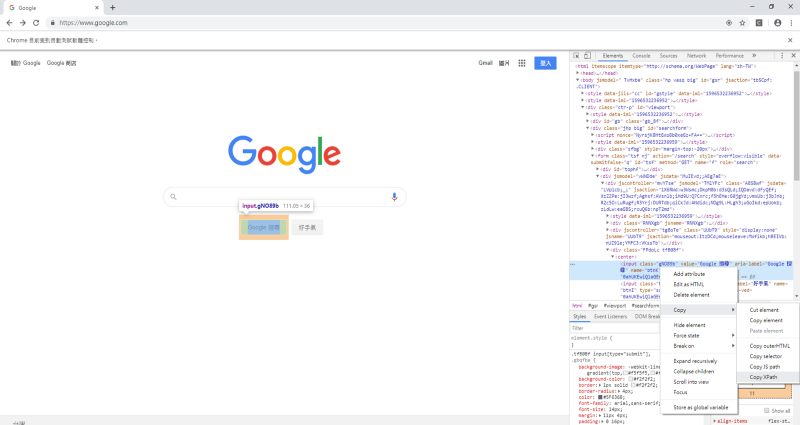
Task: Click the background-color #f2f2f2 swatch
Action: point(631,379)
